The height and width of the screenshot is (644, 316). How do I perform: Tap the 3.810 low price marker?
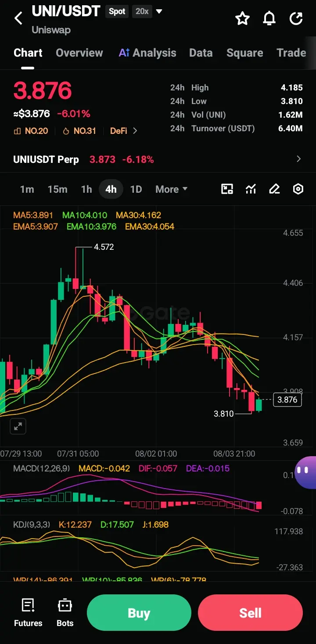click(x=224, y=414)
